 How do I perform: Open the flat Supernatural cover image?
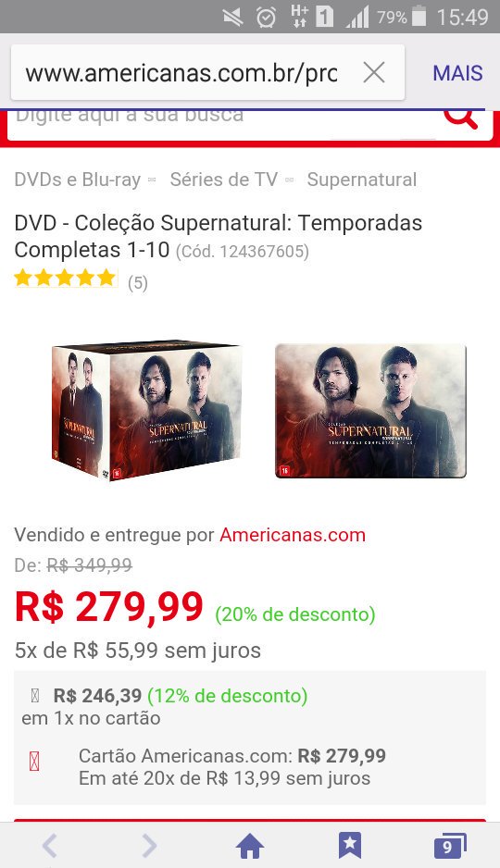[371, 410]
